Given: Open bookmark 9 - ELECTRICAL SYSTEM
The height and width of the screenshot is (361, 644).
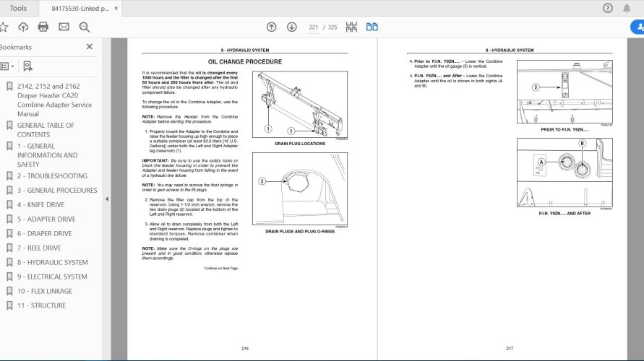Looking at the screenshot, I should pos(52,276).
